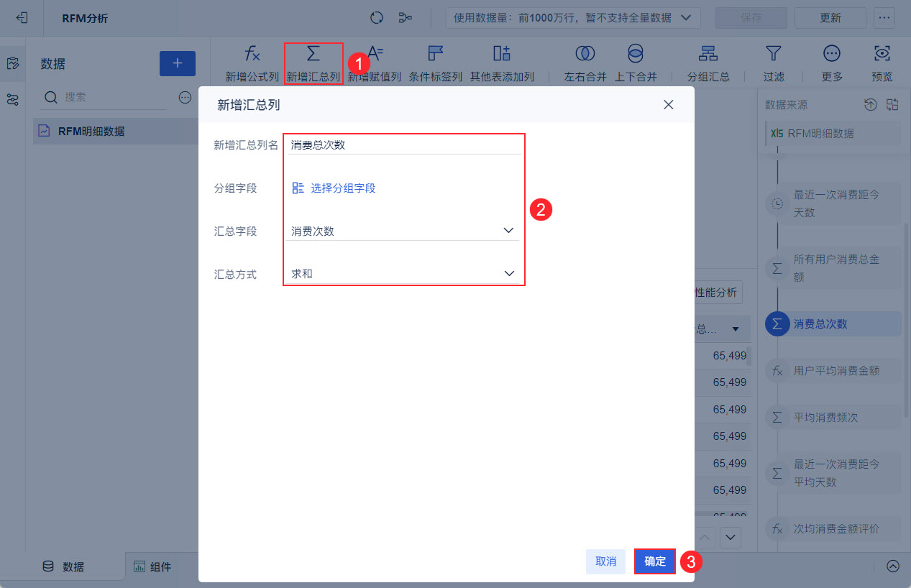Switch to the 数据 bottom tab
Viewport: 911px width, 588px height.
point(63,566)
